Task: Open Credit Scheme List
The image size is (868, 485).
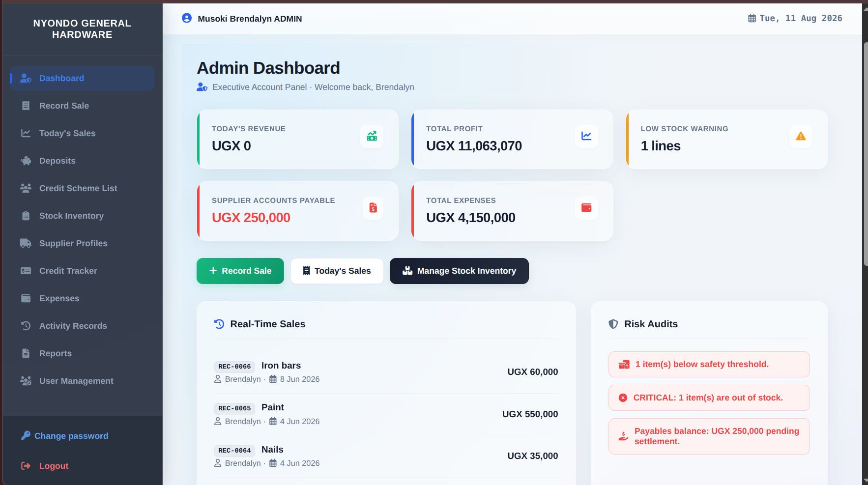Action: (82, 188)
